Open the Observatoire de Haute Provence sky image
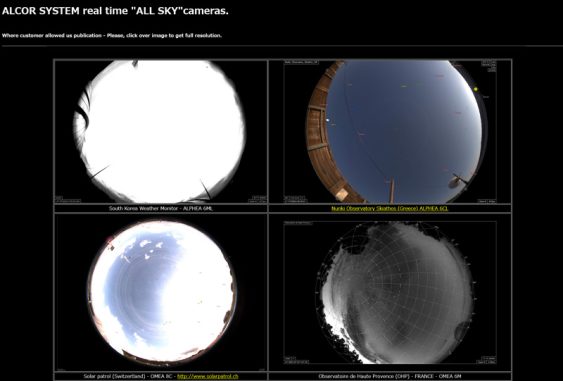Screen dimensions: 563x381 click(390, 292)
